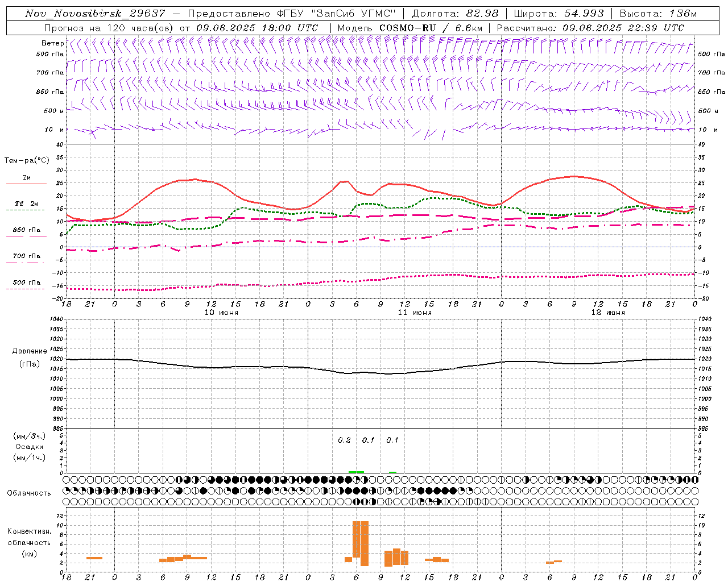
Task: Select the forecast start 09.06.2025 18:00 UTC
Action: [257, 28]
